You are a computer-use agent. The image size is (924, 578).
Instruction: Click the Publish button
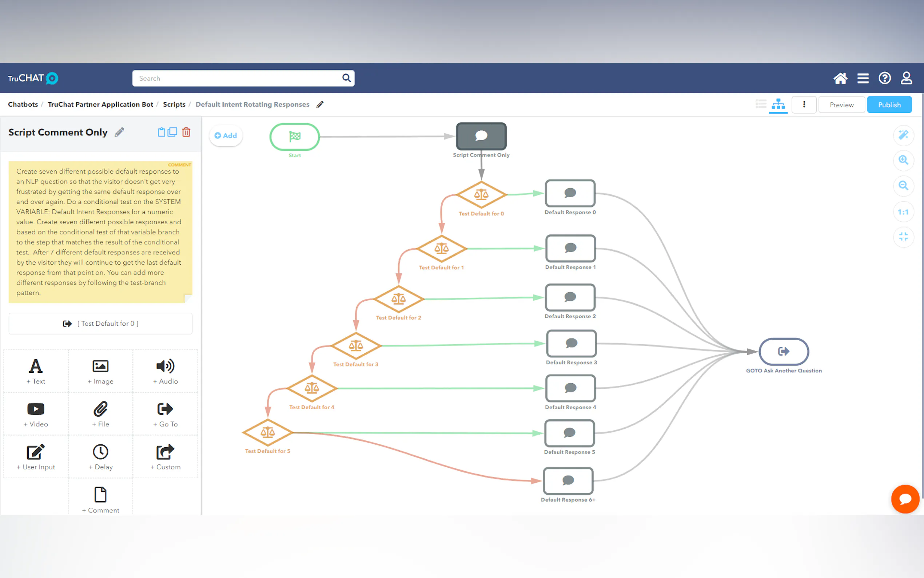tap(889, 105)
